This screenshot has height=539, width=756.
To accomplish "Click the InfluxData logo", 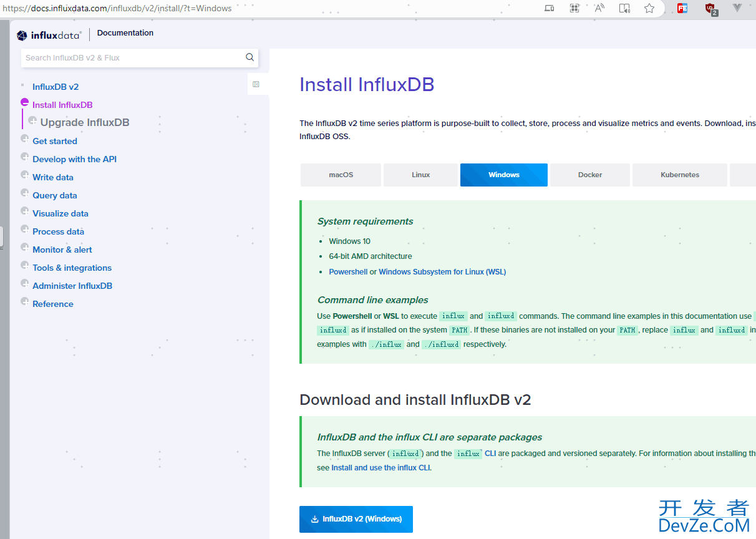I will coord(49,36).
